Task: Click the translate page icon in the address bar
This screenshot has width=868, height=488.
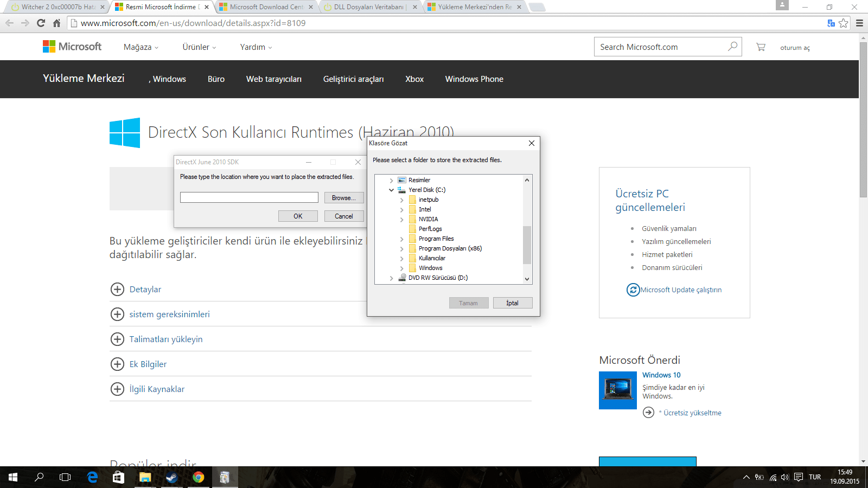Action: 831,23
